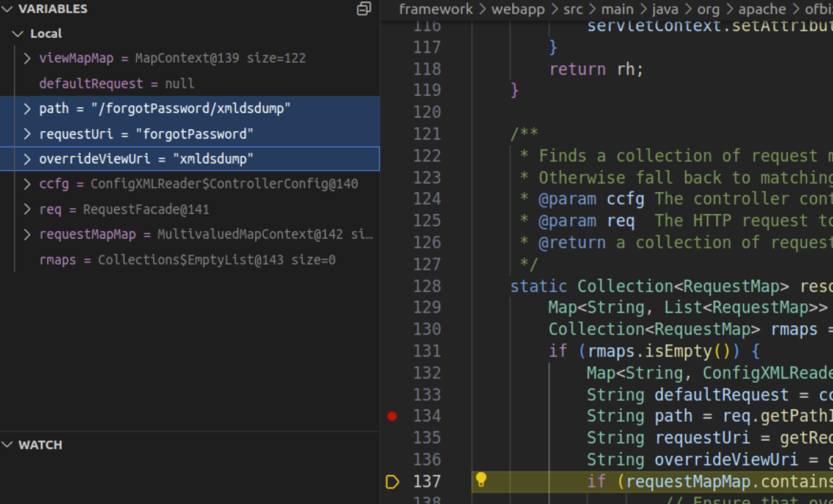
Task: Expand the path variable entry
Action: click(27, 109)
